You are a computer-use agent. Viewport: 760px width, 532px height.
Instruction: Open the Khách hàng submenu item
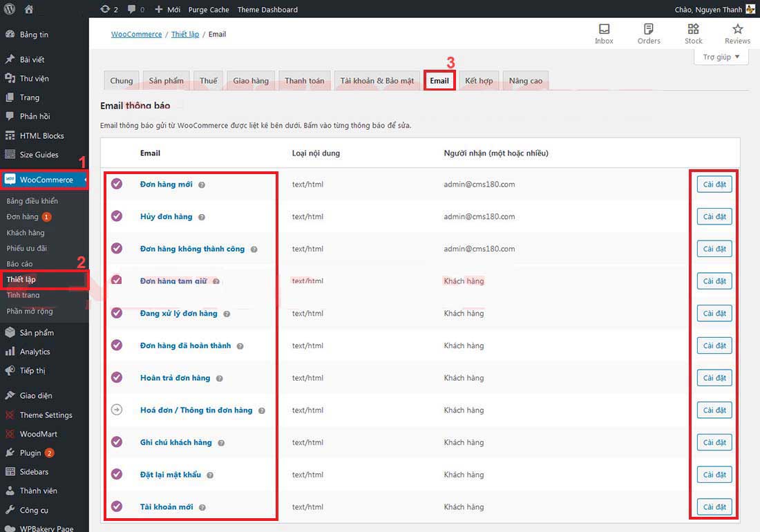tap(25, 233)
